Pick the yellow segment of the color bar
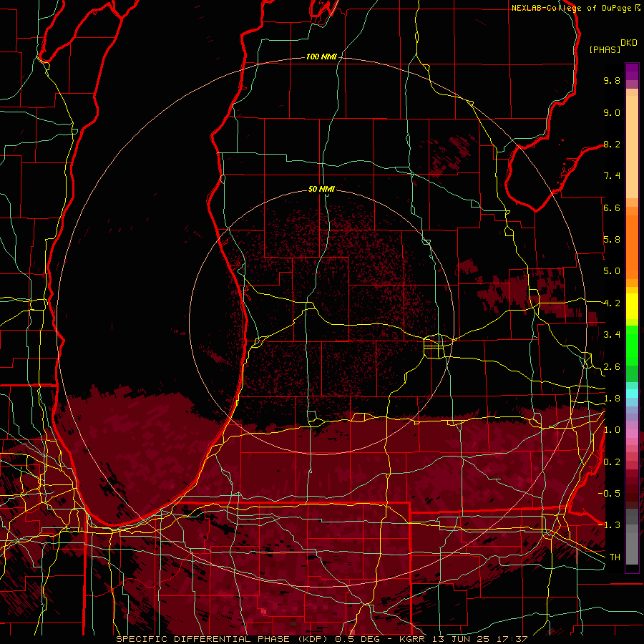644x644 pixels. coord(632,306)
